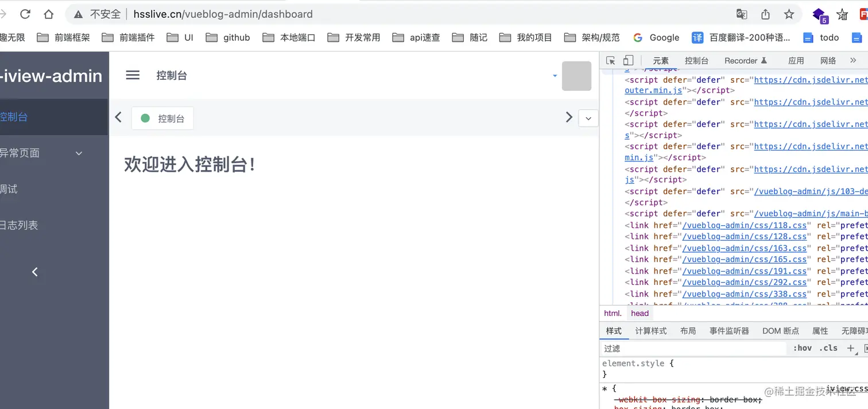
Task: Switch to the 样式 styles pane
Action: tap(614, 331)
